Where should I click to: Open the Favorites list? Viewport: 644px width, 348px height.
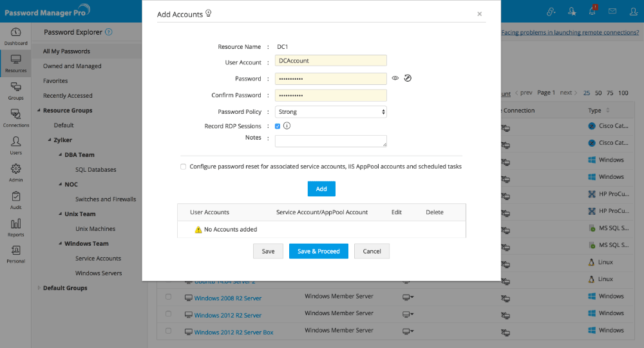pos(55,81)
